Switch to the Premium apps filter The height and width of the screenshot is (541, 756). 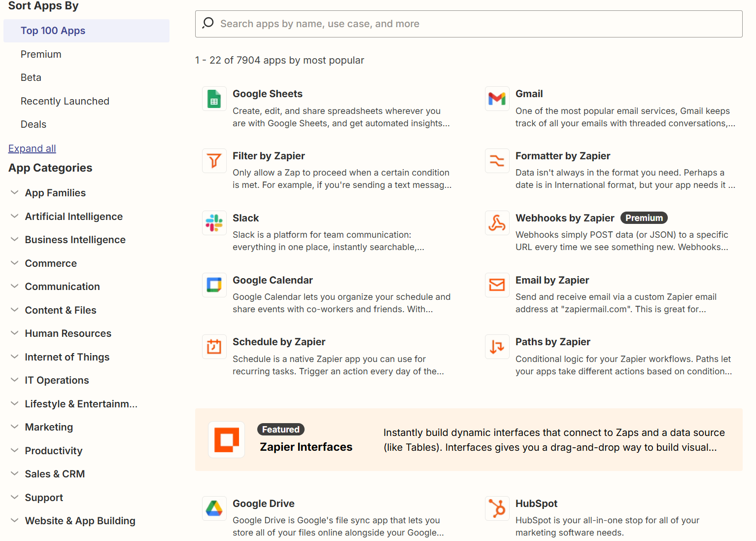coord(41,54)
